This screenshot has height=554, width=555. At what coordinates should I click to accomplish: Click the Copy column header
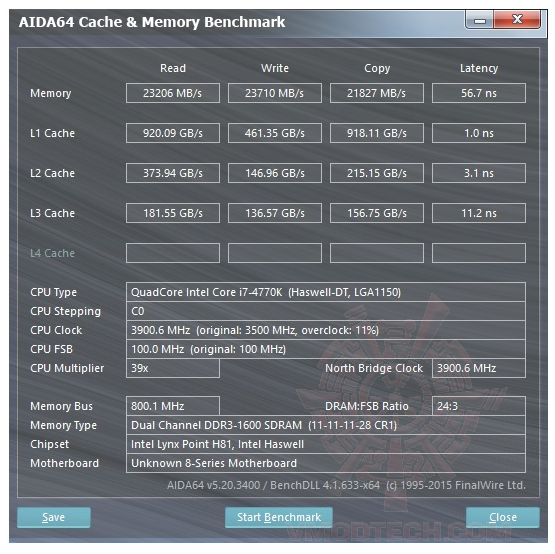point(377,68)
